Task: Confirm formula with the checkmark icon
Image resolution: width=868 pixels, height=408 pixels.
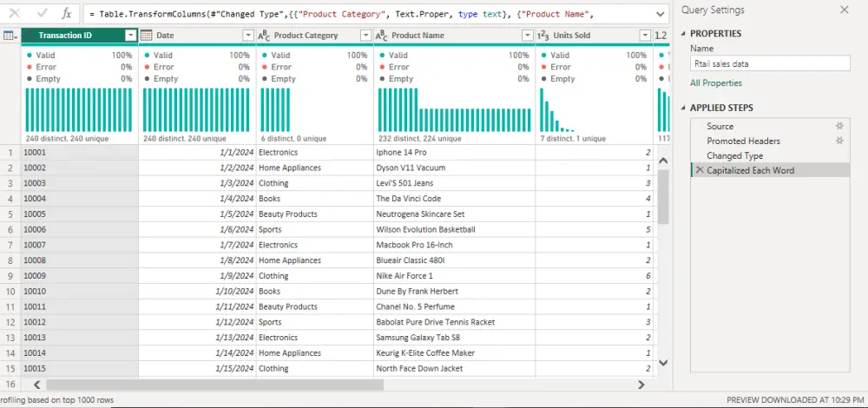Action: click(x=42, y=13)
